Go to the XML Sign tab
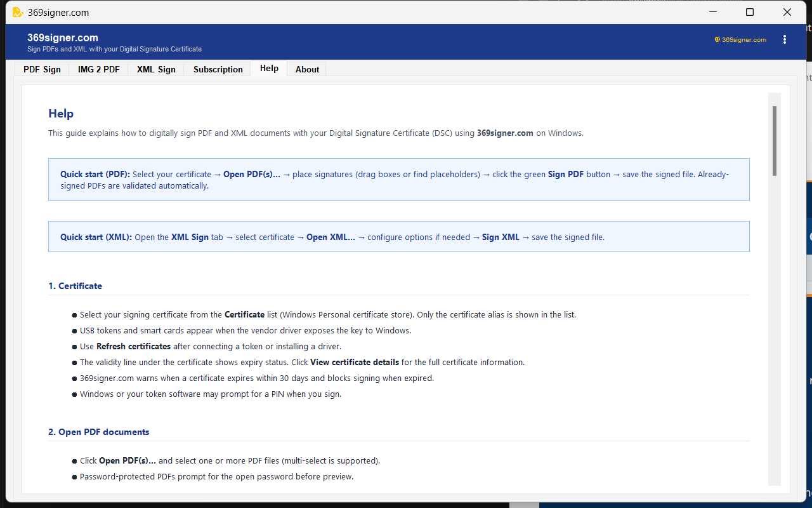Screen dimensions: 812x508 [x=156, y=69]
